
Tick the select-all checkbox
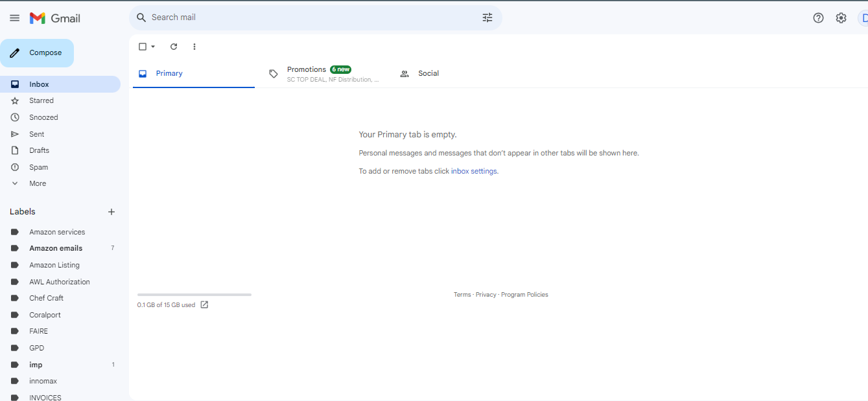[143, 47]
